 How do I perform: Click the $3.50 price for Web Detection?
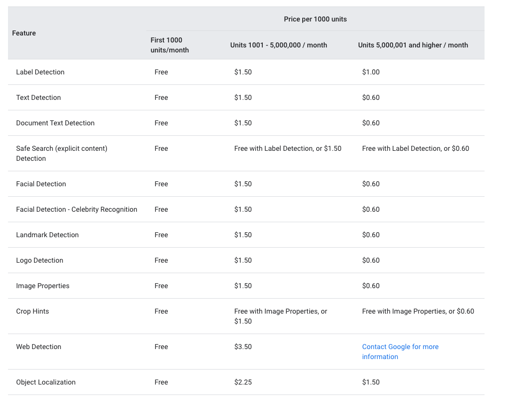tap(243, 347)
